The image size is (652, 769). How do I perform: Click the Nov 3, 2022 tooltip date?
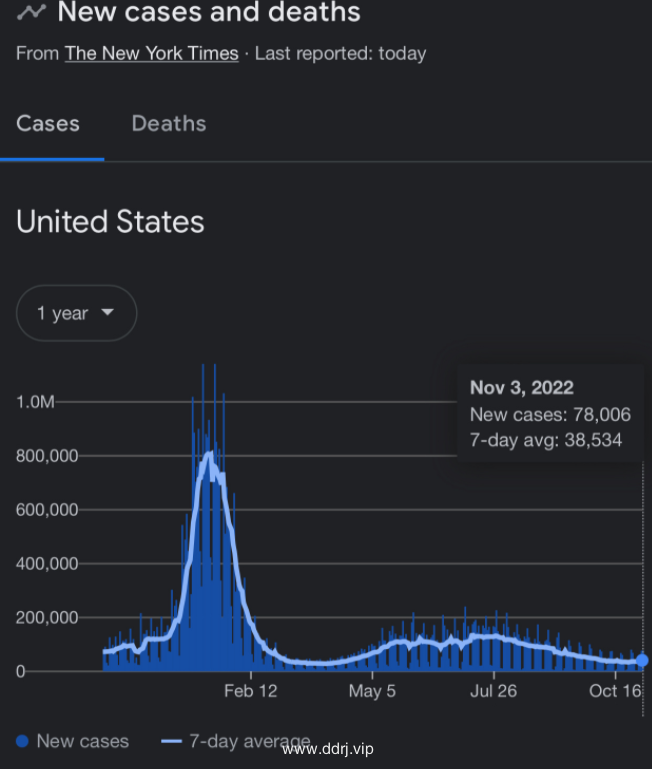point(522,388)
